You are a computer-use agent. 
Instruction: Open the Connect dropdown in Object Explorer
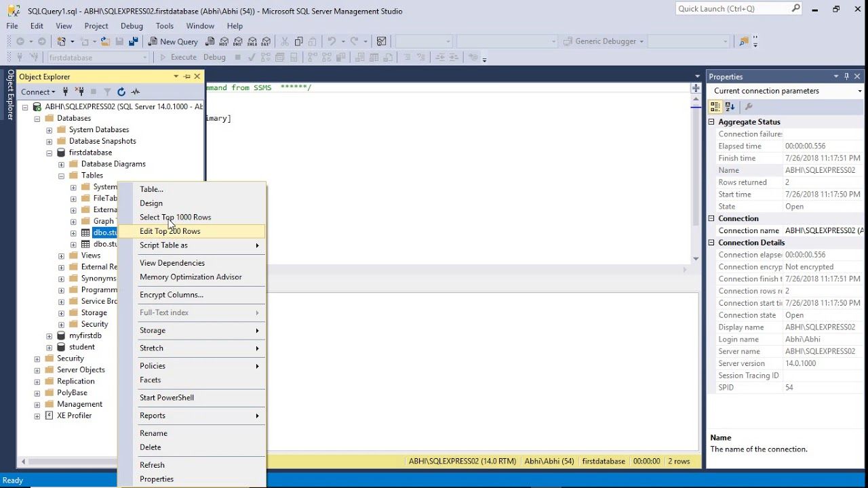pyautogui.click(x=38, y=91)
